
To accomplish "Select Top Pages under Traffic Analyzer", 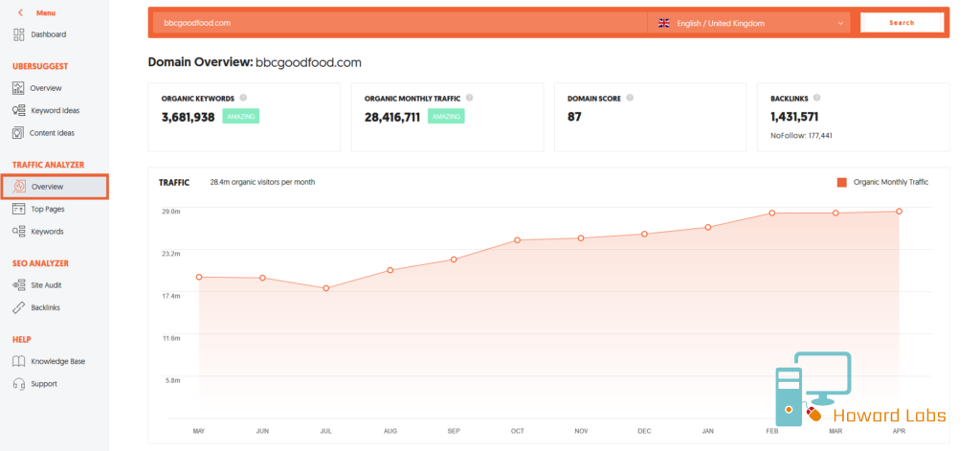I will click(48, 209).
